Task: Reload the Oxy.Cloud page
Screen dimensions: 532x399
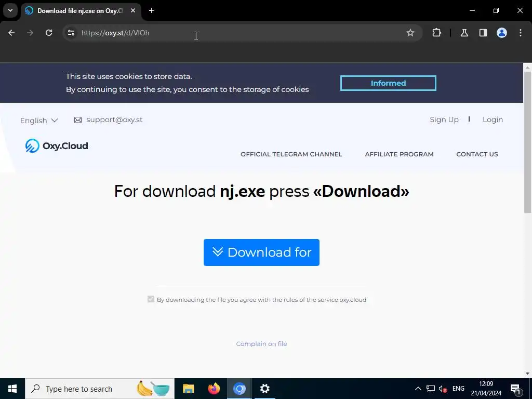Action: [x=49, y=33]
